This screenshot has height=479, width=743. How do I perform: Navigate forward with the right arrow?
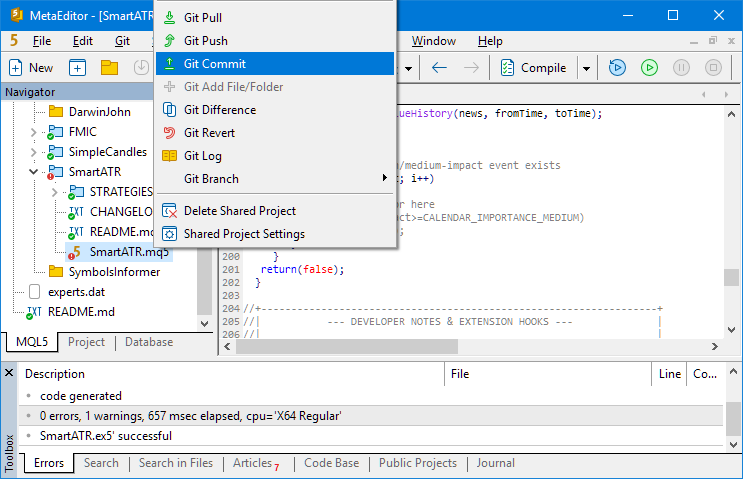tap(471, 68)
